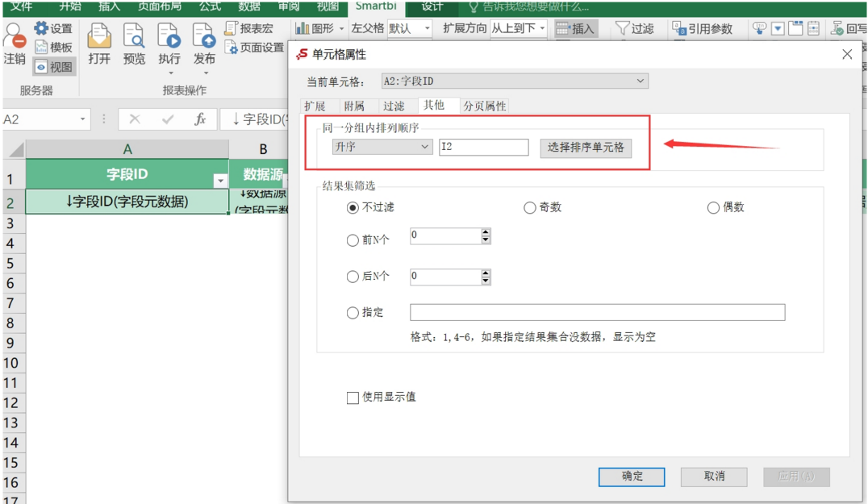The image size is (868, 504).
Task: Switch to the 过滤 tab in dialog
Action: pos(394,106)
